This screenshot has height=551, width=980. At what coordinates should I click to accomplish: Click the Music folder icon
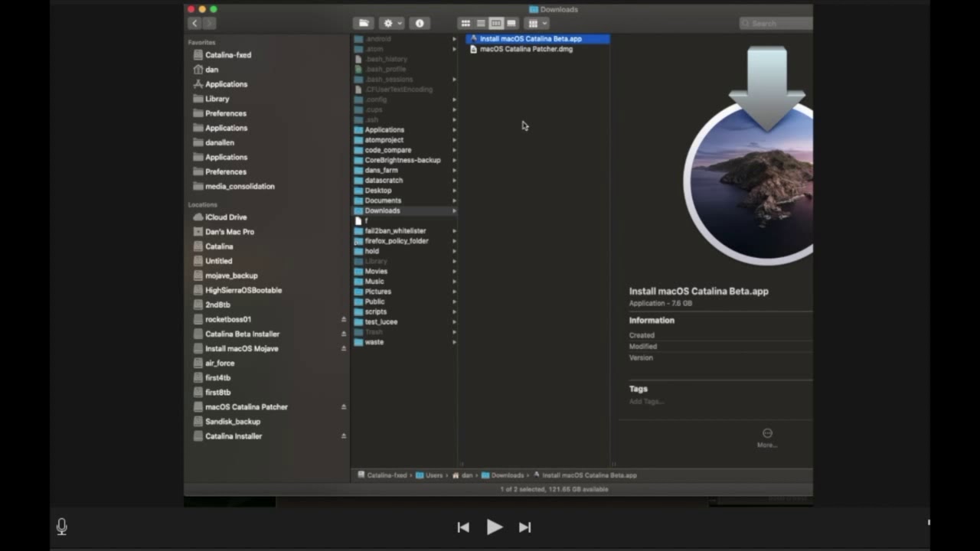point(358,282)
